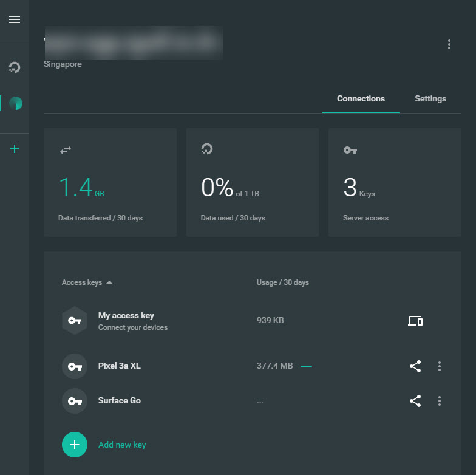The height and width of the screenshot is (475, 476).
Task: Click the data transfer arrows icon
Action: [x=66, y=149]
